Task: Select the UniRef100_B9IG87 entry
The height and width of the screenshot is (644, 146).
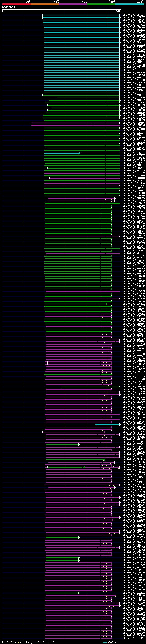Action: coord(133,70)
